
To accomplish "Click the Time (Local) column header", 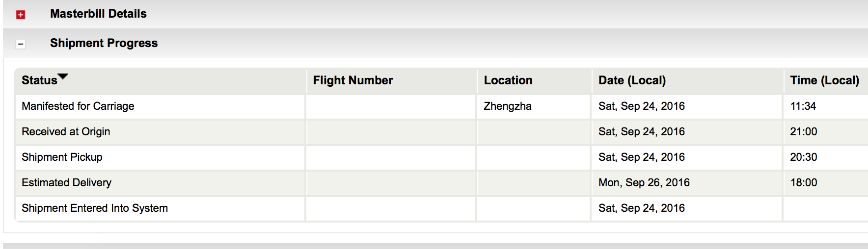I will coord(824,80).
